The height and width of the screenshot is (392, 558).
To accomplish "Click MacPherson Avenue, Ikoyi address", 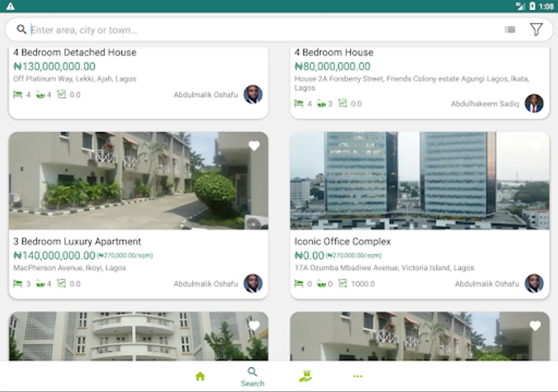I will tap(70, 268).
